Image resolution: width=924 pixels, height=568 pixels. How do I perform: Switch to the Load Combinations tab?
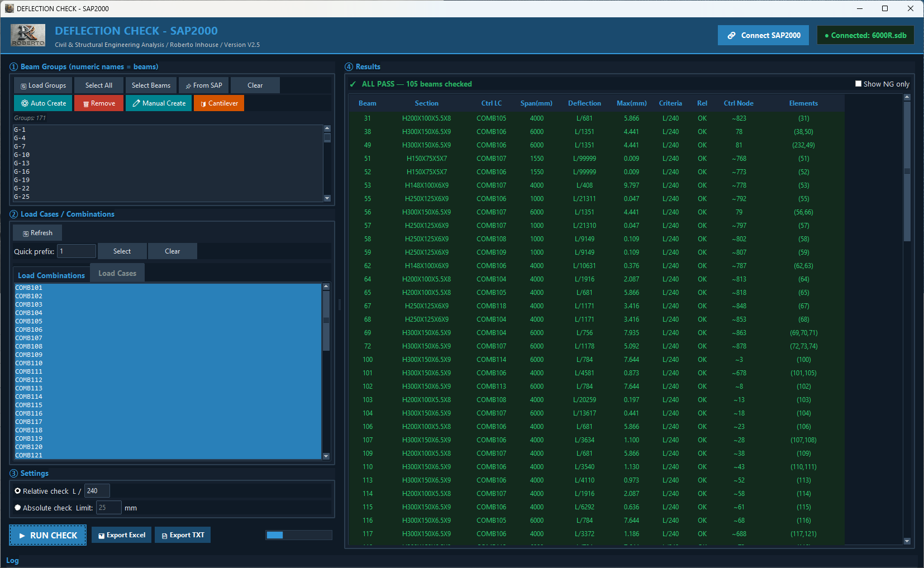(51, 275)
